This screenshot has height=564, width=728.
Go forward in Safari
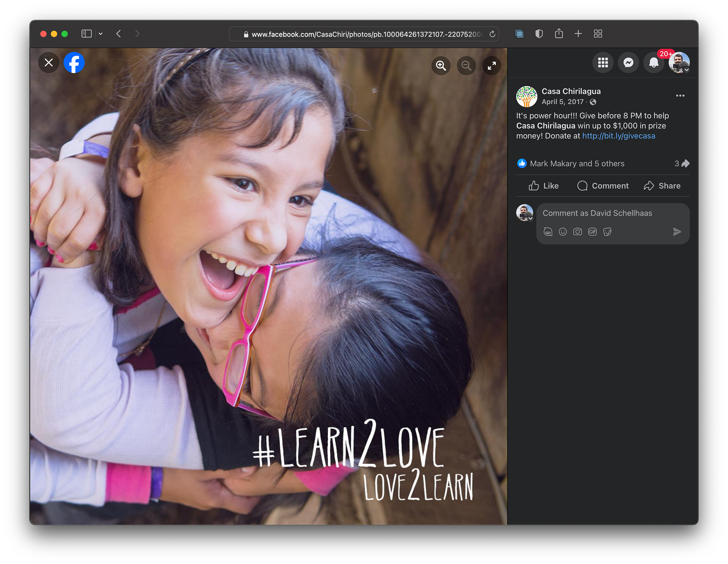click(x=137, y=34)
